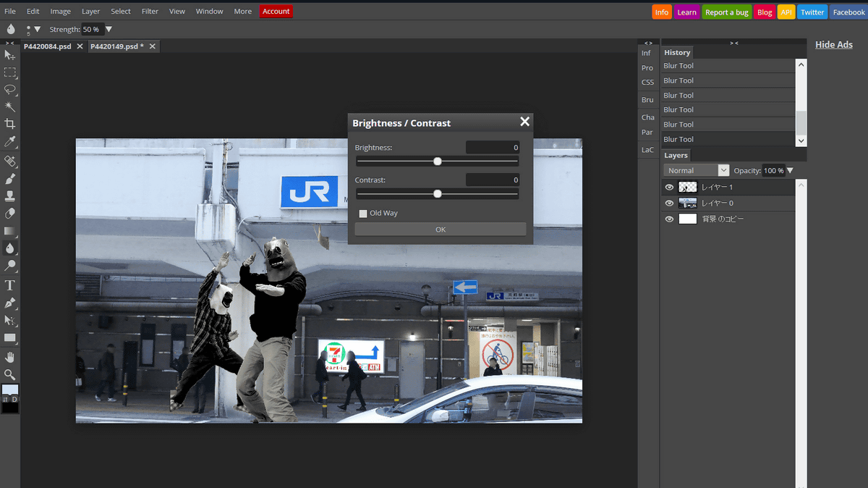Select the Eraser tool
This screenshot has height=488, width=868.
[x=10, y=214]
